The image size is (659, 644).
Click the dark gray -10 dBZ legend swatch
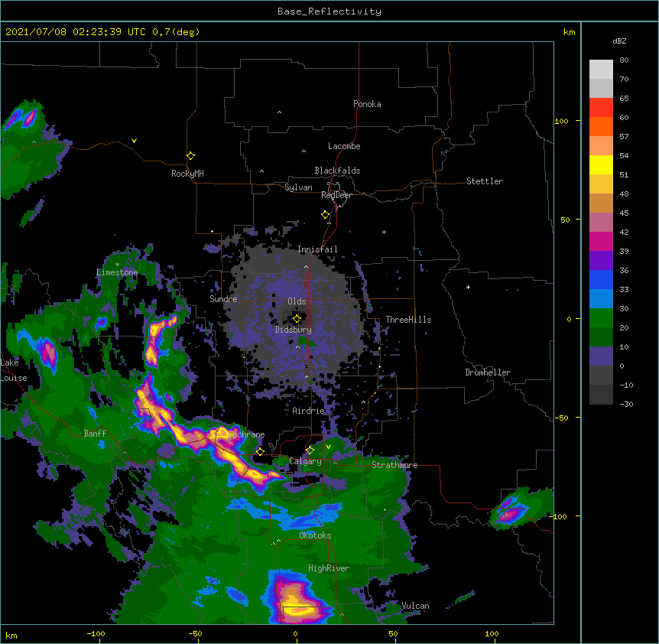601,395
